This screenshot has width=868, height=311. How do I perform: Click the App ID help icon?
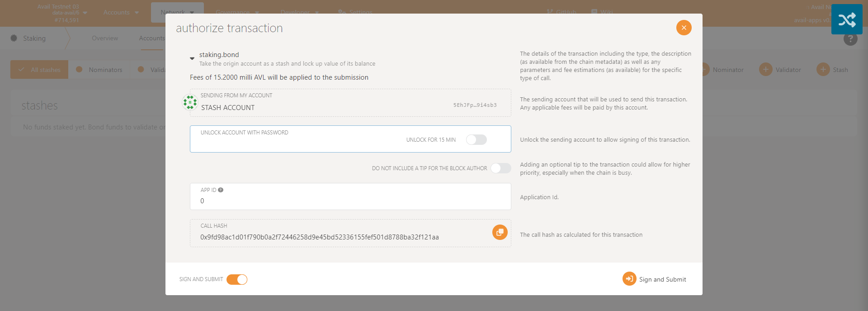(x=221, y=190)
